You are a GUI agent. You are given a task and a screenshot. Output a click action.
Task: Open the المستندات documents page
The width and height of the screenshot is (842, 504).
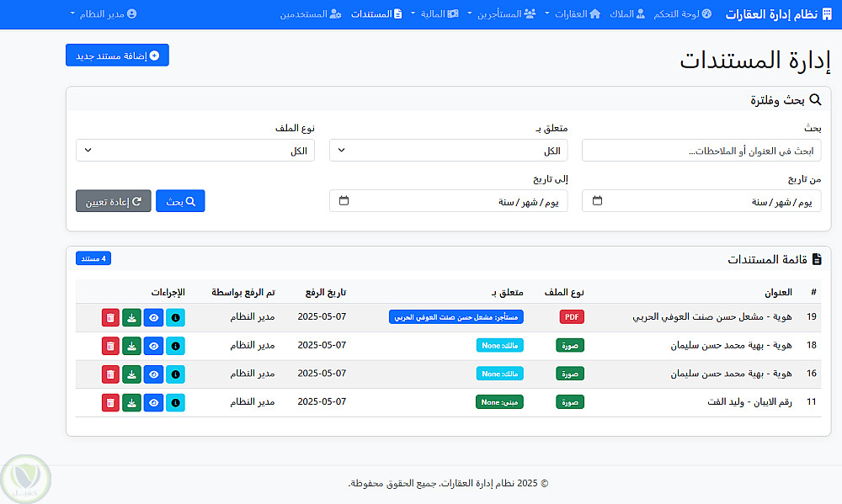[376, 14]
